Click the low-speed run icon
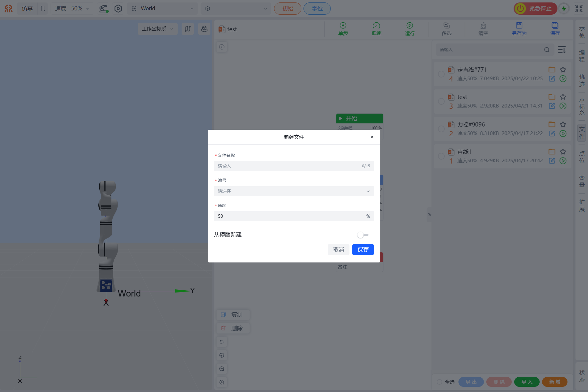 (376, 26)
